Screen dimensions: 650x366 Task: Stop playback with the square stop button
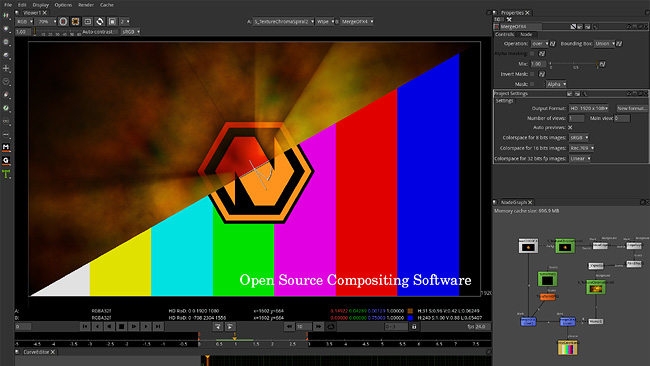(x=121, y=327)
